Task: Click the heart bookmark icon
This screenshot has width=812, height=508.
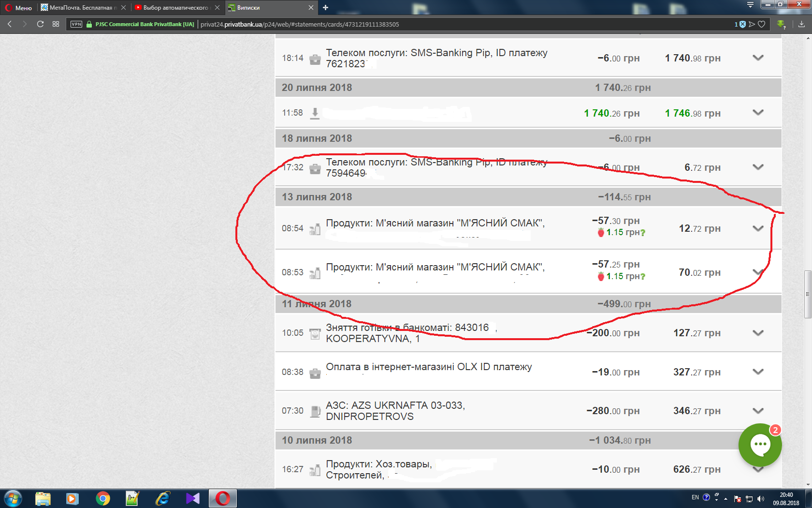Action: [x=761, y=24]
